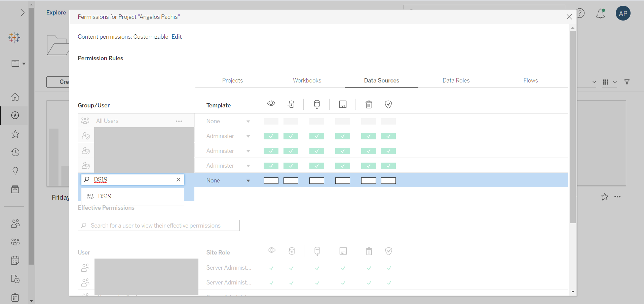644x304 pixels.
Task: Click the Edit link next to Content permissions
Action: coord(176,37)
